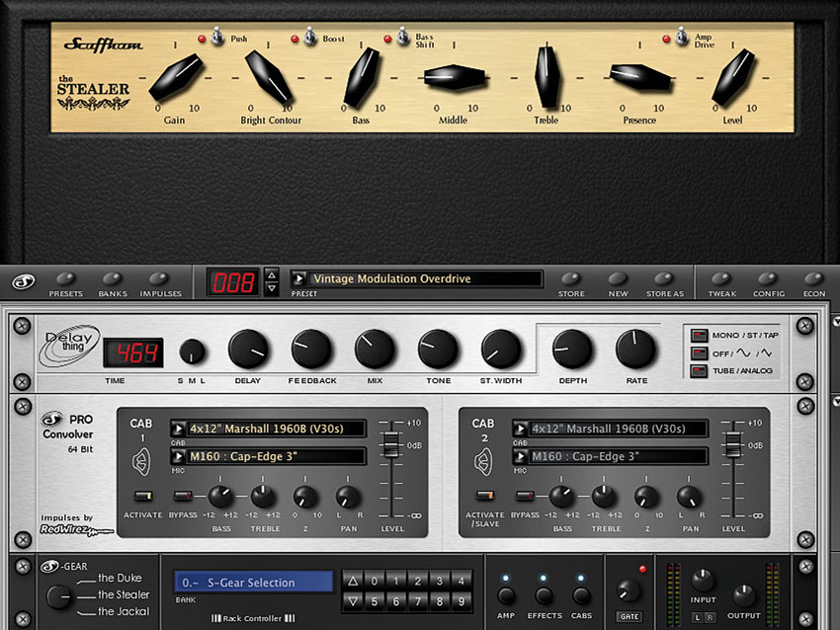Switch to Econ mode
The image size is (840, 630).
[814, 278]
